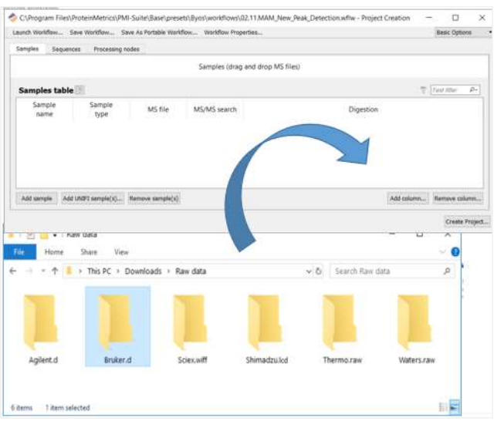Image resolution: width=504 pixels, height=421 pixels.
Task: Expand the Explorer ribbon with the chevron
Action: tap(442, 252)
